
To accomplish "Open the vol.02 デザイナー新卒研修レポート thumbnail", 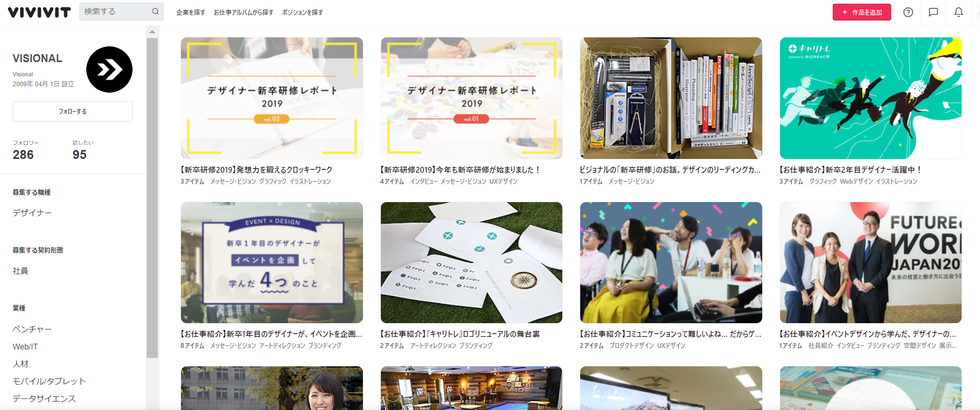I will (x=271, y=98).
